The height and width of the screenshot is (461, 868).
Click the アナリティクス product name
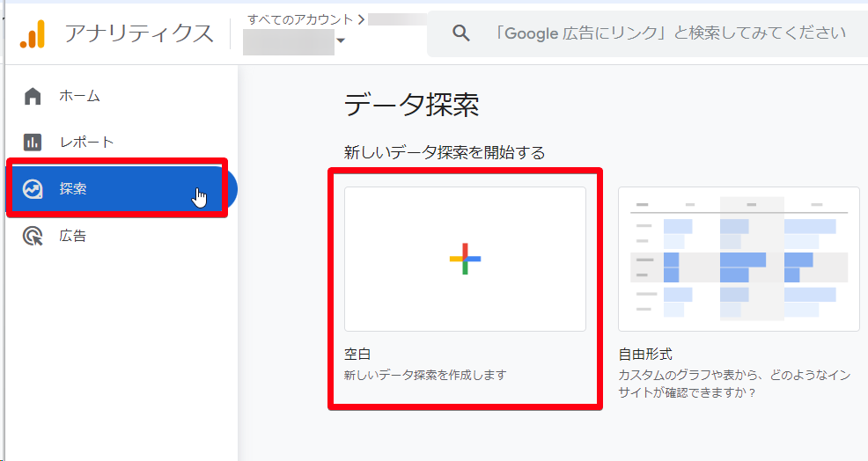point(139,33)
